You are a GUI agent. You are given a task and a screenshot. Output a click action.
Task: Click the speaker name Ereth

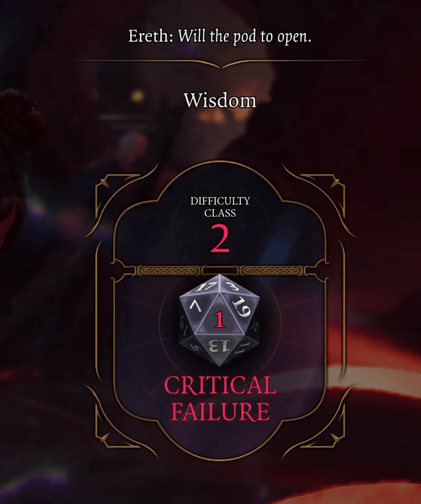tap(149, 36)
